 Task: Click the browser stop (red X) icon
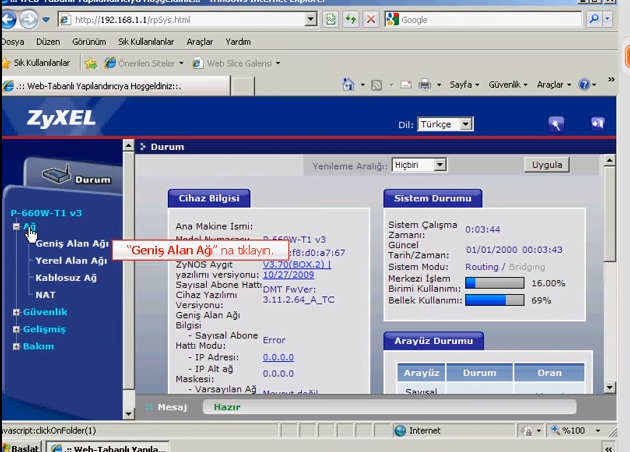click(x=370, y=19)
